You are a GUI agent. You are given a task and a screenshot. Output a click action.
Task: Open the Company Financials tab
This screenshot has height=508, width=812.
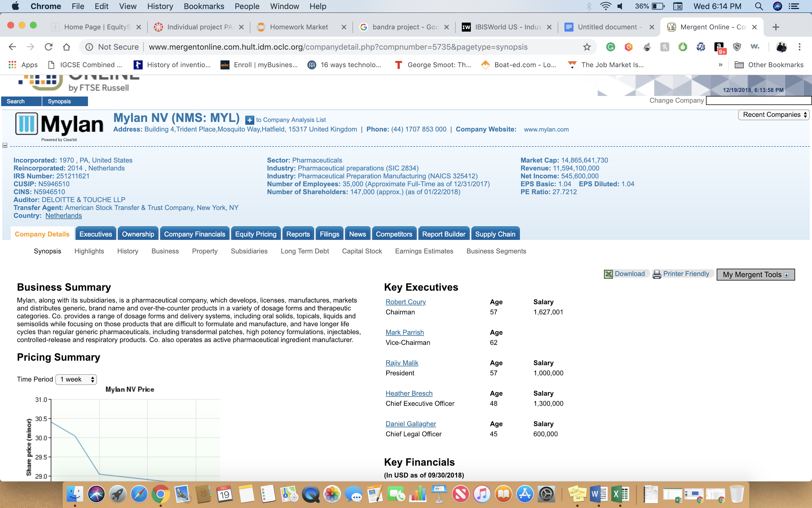point(195,234)
